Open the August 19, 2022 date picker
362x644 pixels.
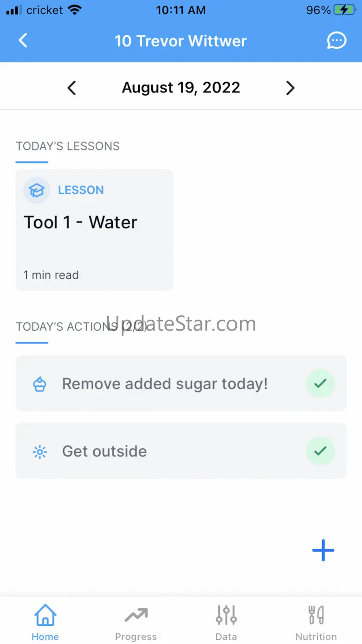pos(181,88)
